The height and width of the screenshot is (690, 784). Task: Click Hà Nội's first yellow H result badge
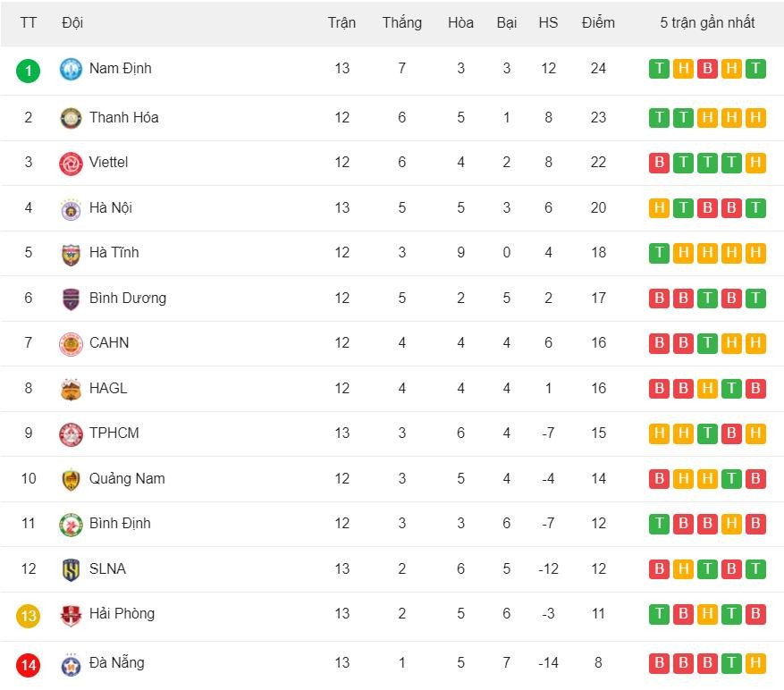click(x=659, y=208)
